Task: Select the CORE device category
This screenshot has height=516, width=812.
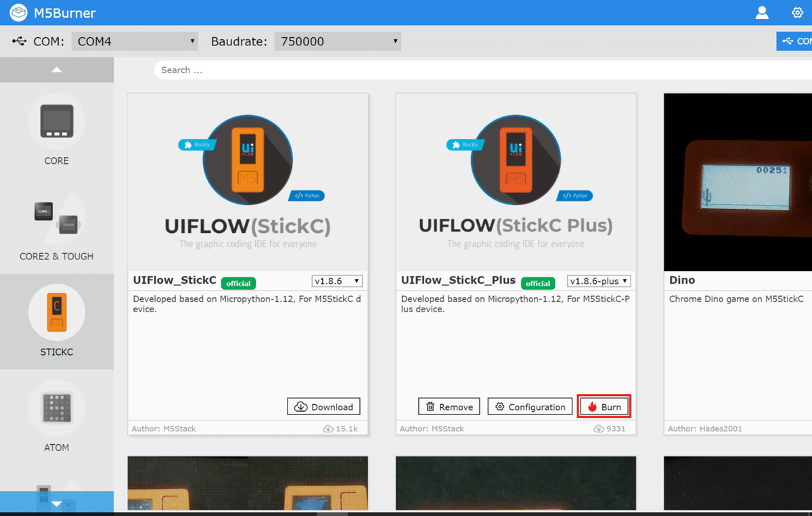Action: [x=57, y=130]
